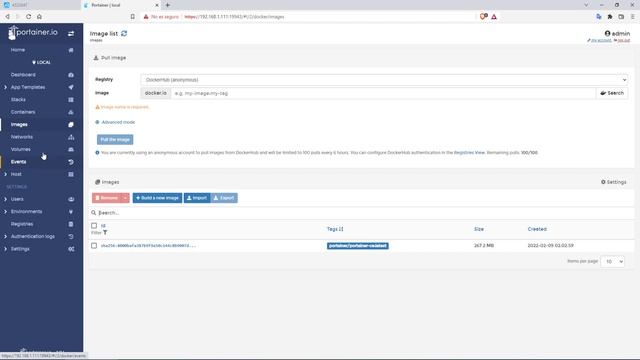The width and height of the screenshot is (640, 360).
Task: Click the Events history icon
Action: [71, 162]
